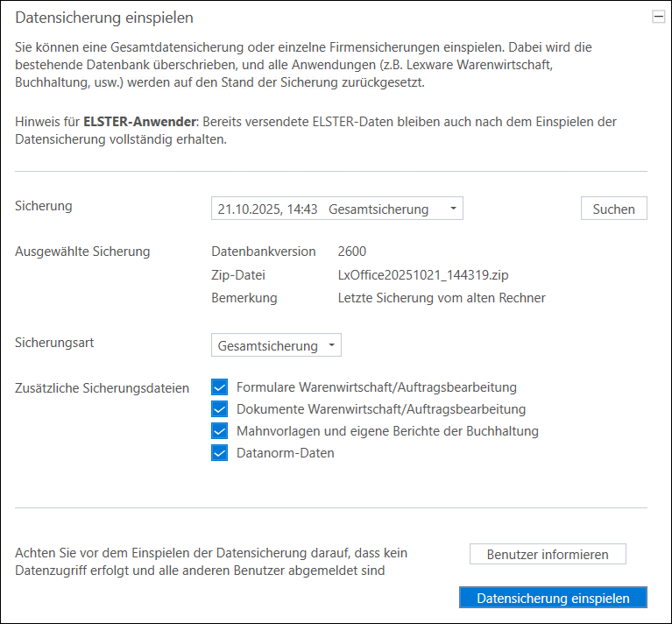This screenshot has width=672, height=624.
Task: Click the Zusätzliche Sicherungsdateien label
Action: (x=102, y=387)
